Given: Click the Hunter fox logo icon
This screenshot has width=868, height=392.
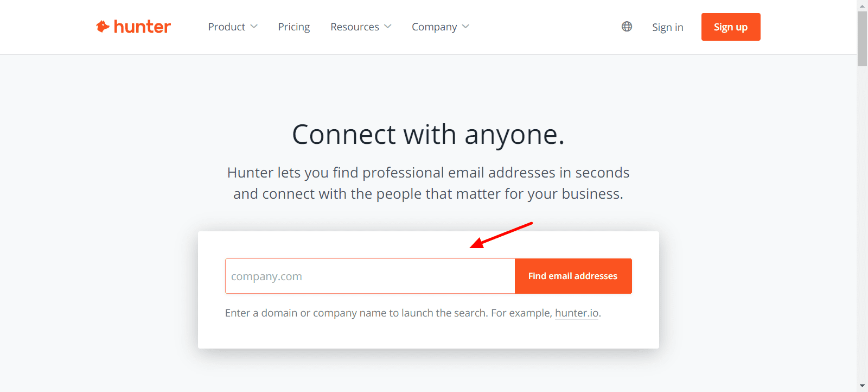Looking at the screenshot, I should [103, 27].
